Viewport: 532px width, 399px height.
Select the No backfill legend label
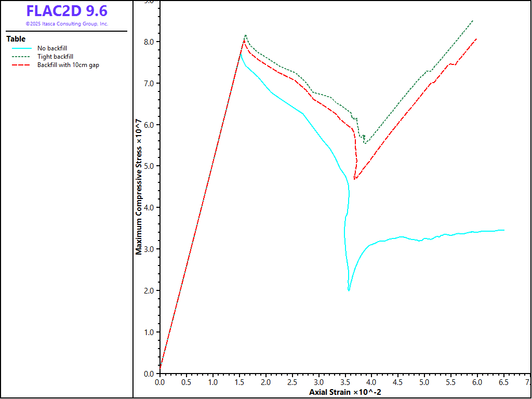(x=52, y=48)
